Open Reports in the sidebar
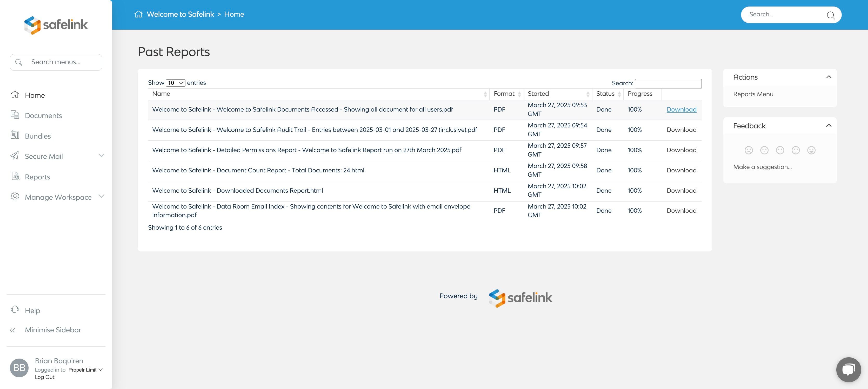The image size is (868, 389). pos(37,177)
